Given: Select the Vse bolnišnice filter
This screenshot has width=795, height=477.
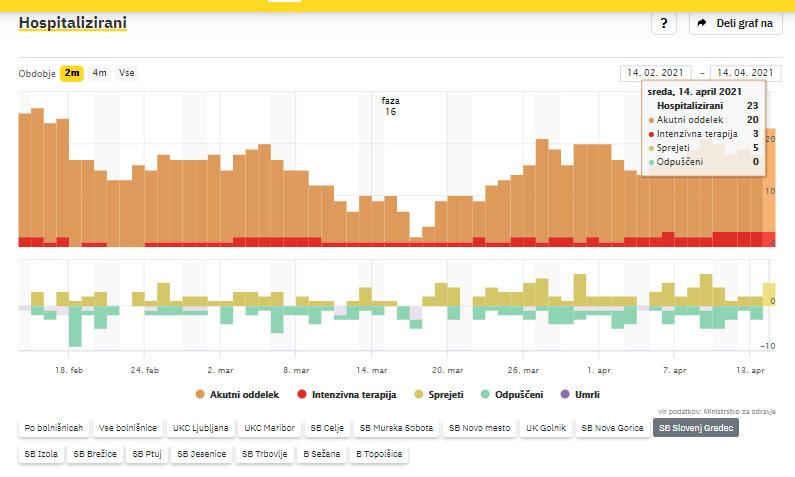Looking at the screenshot, I should [128, 428].
